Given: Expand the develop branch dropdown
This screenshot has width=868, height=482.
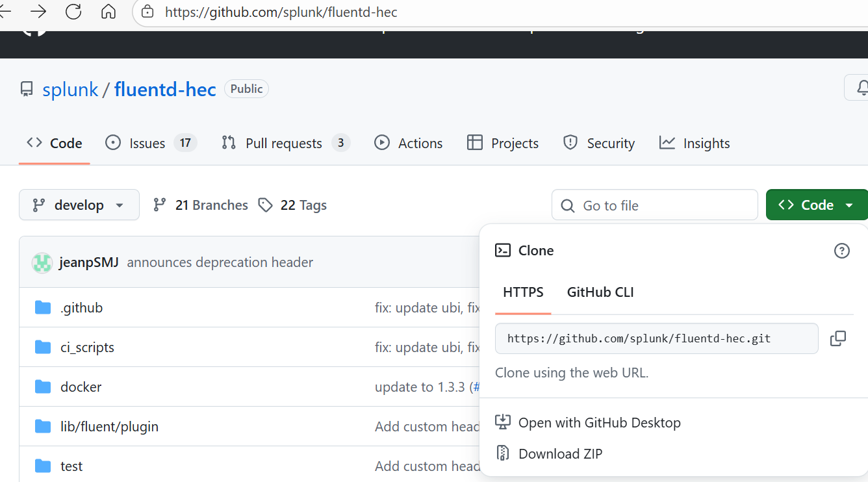Looking at the screenshot, I should (79, 205).
